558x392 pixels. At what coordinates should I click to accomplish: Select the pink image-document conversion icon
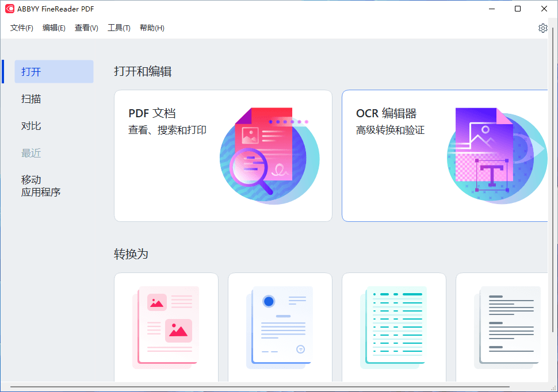point(166,328)
